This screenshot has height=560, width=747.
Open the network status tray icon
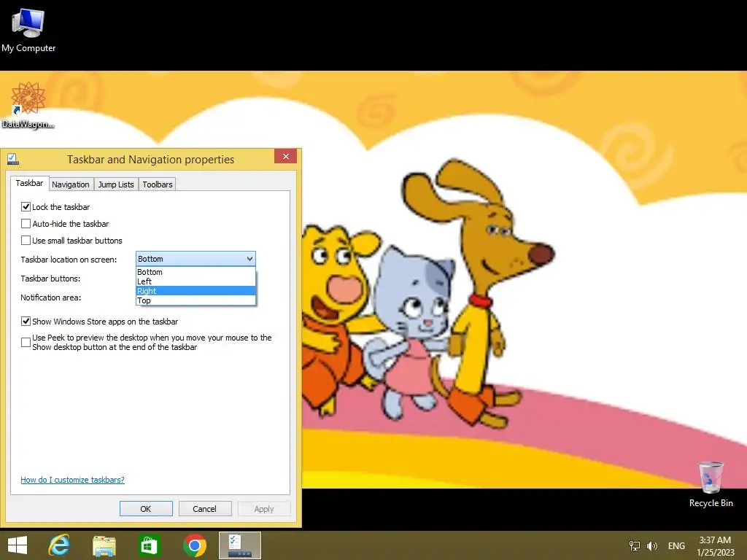coord(635,545)
